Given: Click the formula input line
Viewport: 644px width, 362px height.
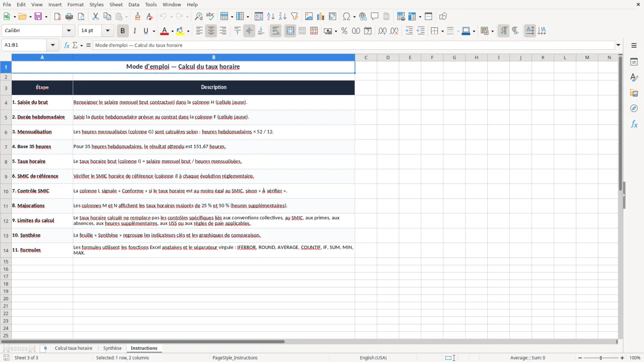Looking at the screenshot, I should tap(354, 45).
